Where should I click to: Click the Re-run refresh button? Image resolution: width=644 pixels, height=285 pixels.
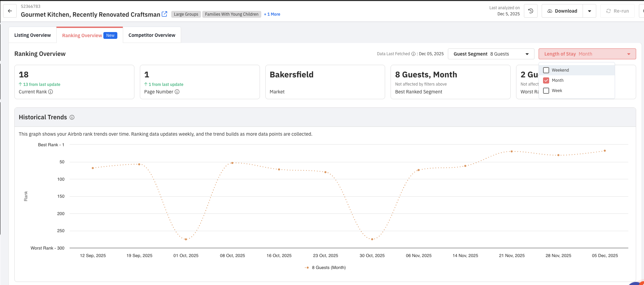[617, 11]
